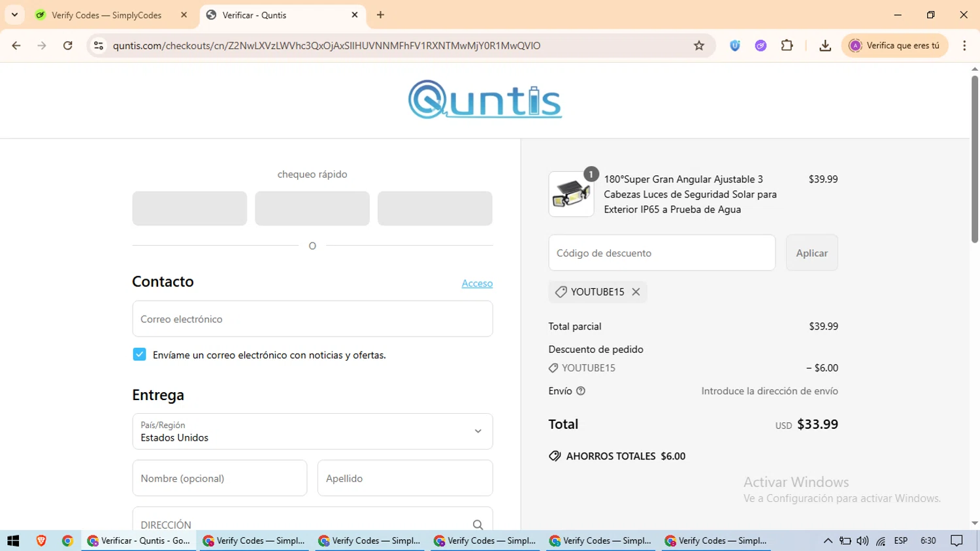Close the Verify Codes — SimplyCodes tab
The height and width of the screenshot is (551, 980).
point(184,14)
